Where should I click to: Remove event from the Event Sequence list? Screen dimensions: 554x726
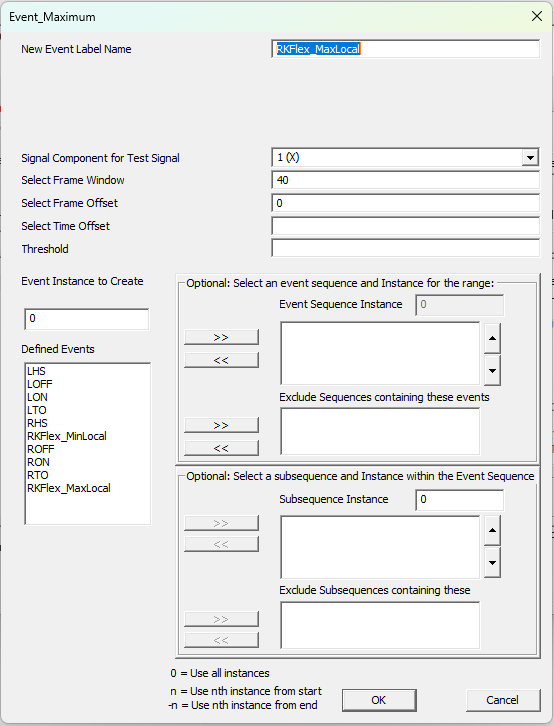coord(221,360)
